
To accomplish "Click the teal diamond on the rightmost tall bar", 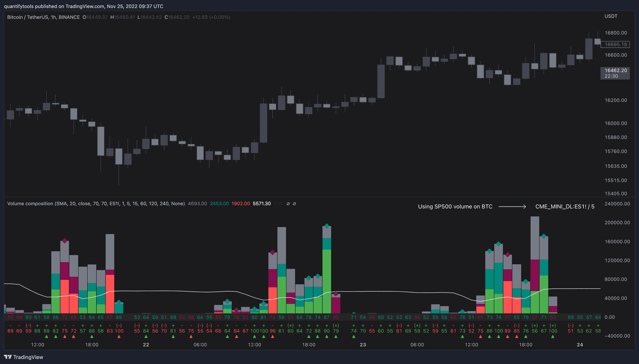I will pyautogui.click(x=544, y=236).
